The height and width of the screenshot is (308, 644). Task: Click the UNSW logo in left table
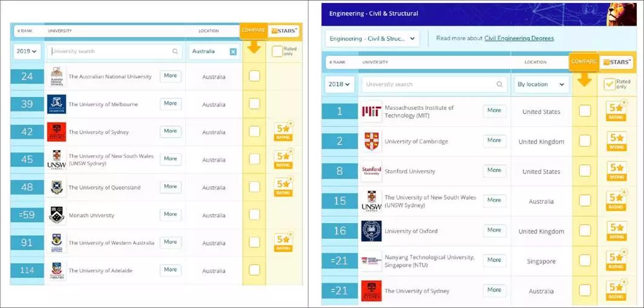56,159
